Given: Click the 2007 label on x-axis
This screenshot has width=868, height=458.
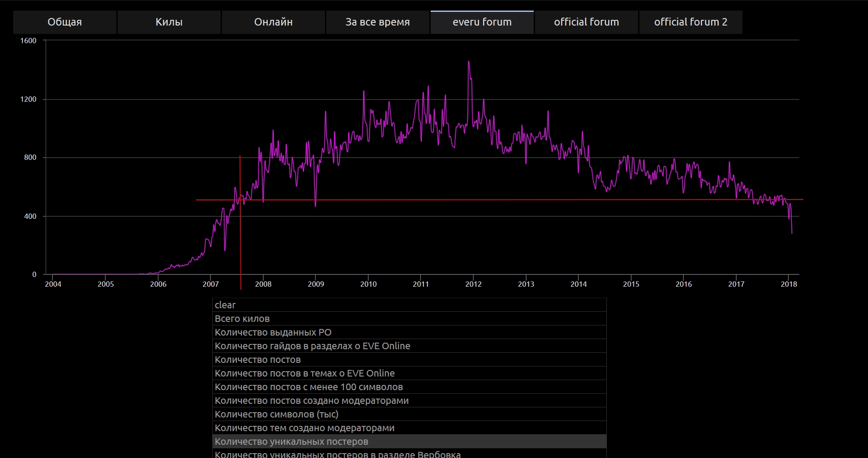Looking at the screenshot, I should pyautogui.click(x=211, y=284).
